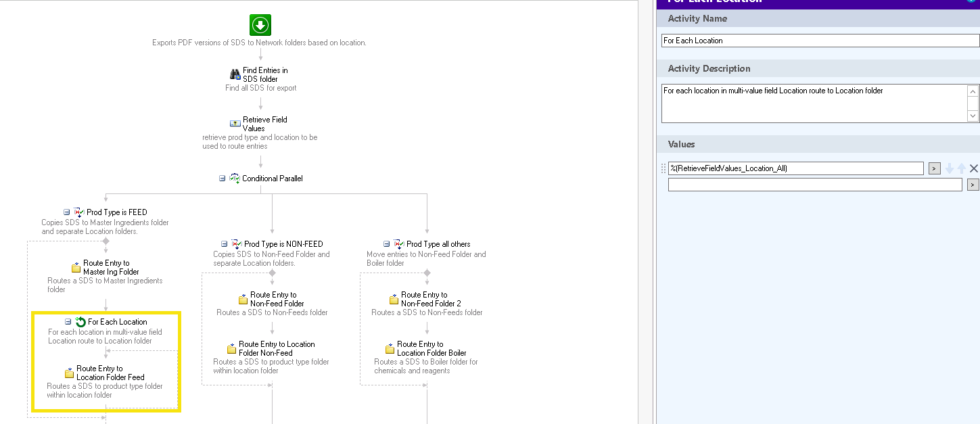Select the Conditional Parallel activity icon
The height and width of the screenshot is (424, 980).
pos(235,179)
